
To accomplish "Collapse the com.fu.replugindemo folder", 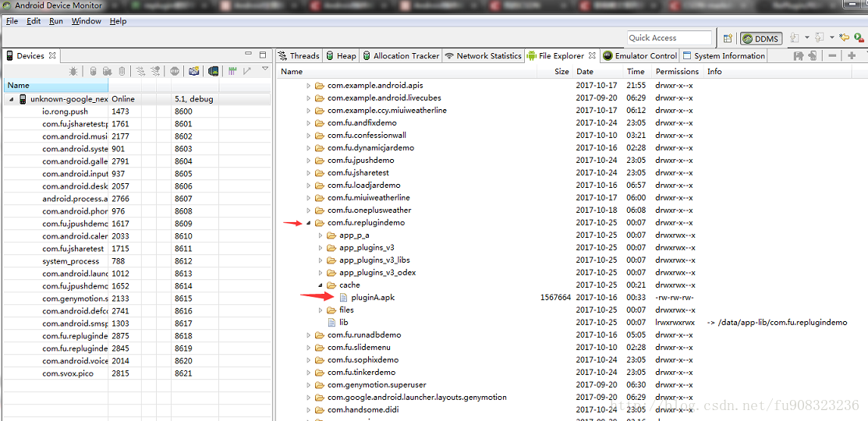I will 308,223.
